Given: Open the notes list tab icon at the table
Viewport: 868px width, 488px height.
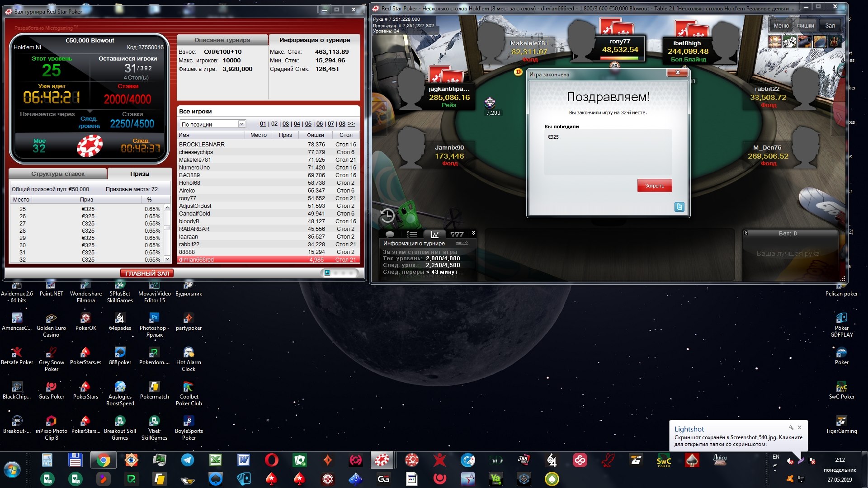Looking at the screenshot, I should [412, 234].
